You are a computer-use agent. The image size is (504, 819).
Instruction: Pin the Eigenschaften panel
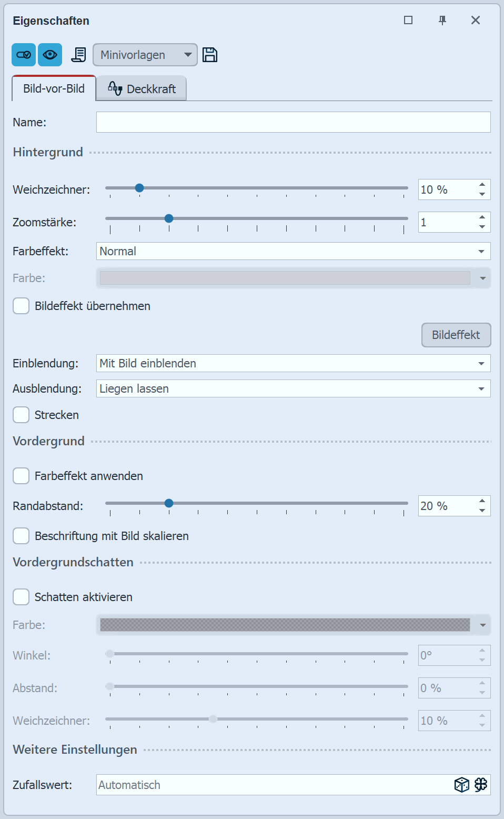point(442,20)
